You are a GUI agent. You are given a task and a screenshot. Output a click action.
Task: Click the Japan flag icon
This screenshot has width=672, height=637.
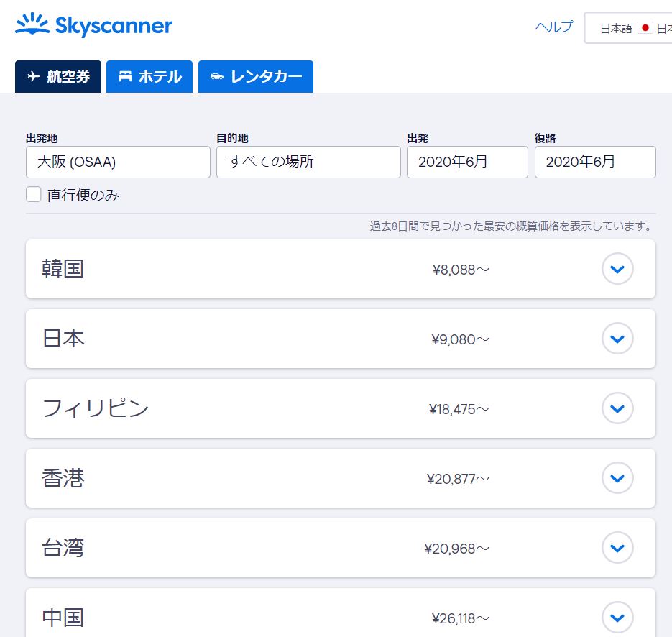pos(645,28)
